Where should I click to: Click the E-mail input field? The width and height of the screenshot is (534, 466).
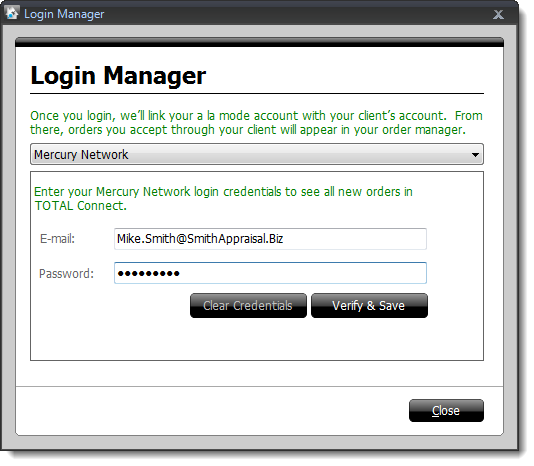(x=270, y=239)
